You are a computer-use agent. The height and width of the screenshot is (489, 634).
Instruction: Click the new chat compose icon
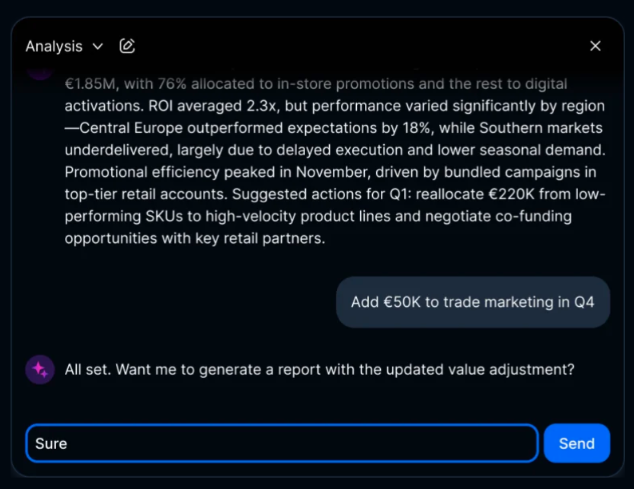pyautogui.click(x=127, y=46)
